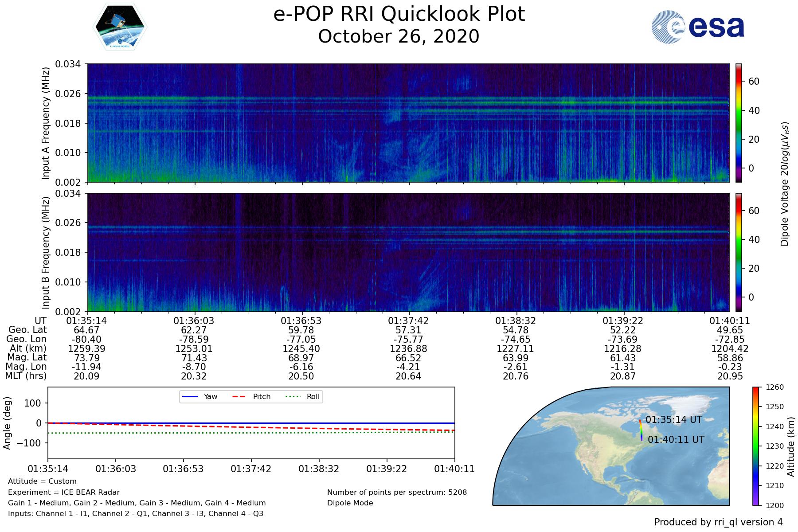Click the ESA logo
798x532 pixels.
pos(698,27)
